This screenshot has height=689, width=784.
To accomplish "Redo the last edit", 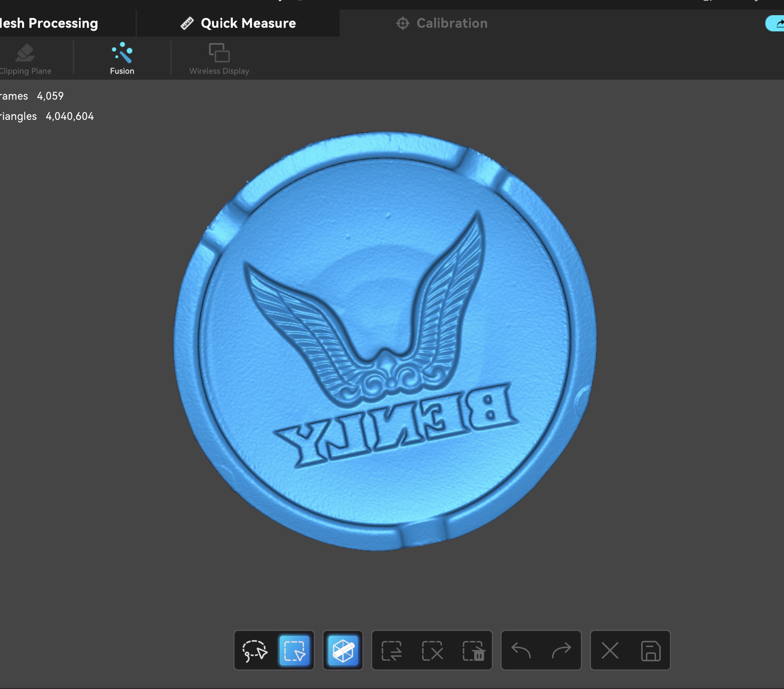I will point(561,651).
